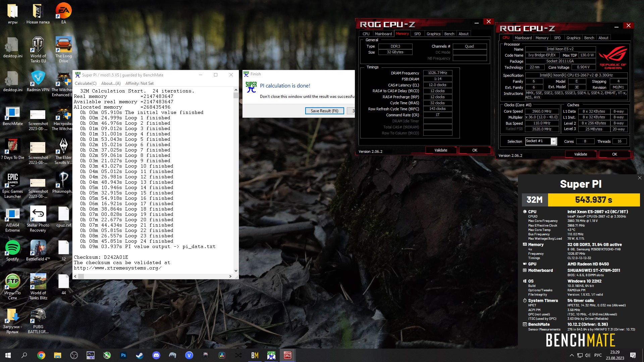Open the EA desktop icon
Viewport: 644px width, 362px height.
63,13
